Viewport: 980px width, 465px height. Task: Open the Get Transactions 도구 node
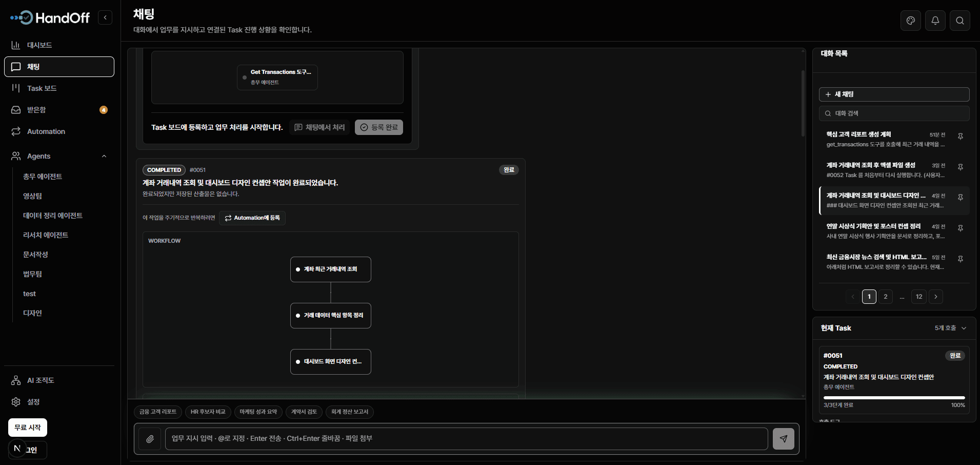[277, 77]
